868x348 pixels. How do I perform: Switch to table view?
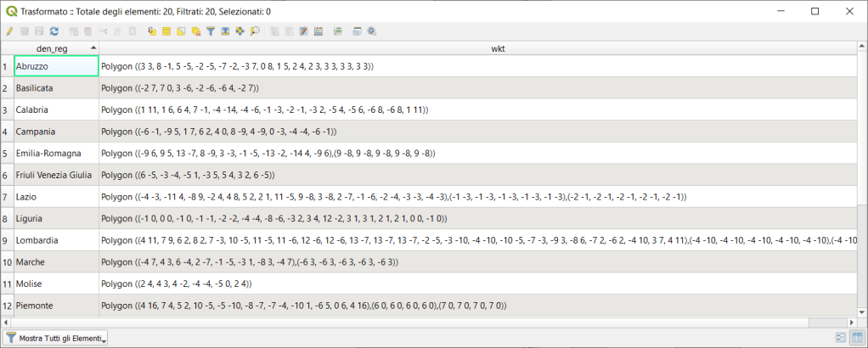[856, 338]
